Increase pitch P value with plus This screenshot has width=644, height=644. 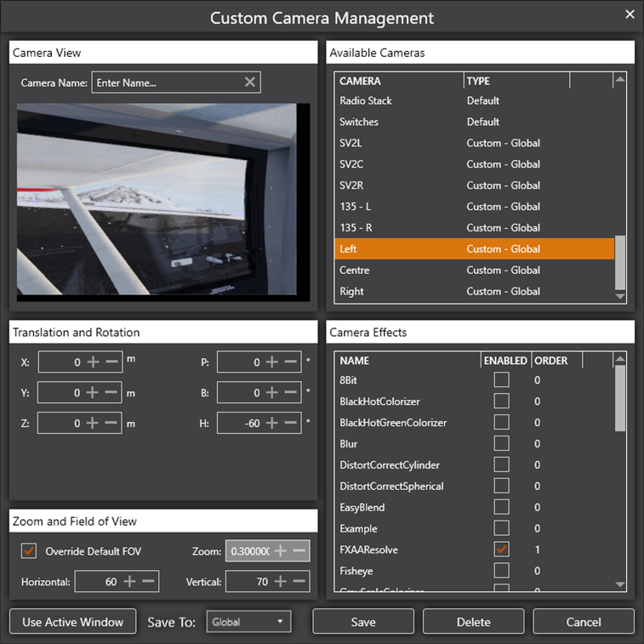(272, 362)
